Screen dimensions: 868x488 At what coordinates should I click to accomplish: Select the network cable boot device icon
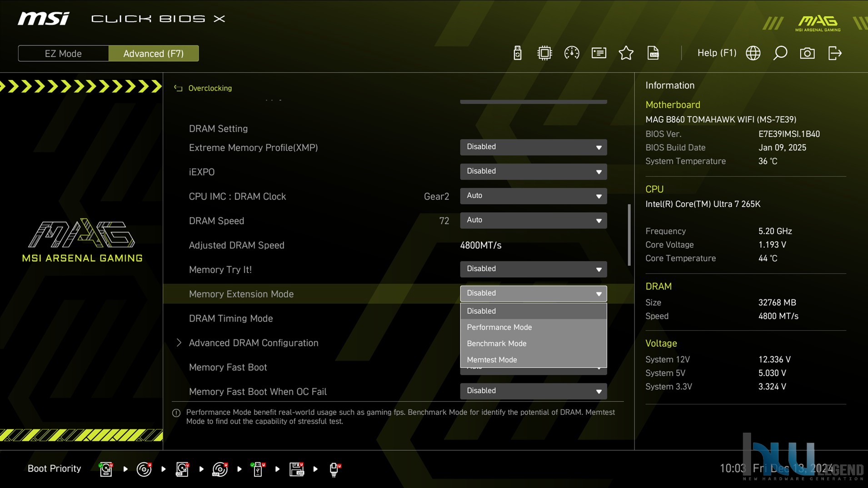[334, 469]
